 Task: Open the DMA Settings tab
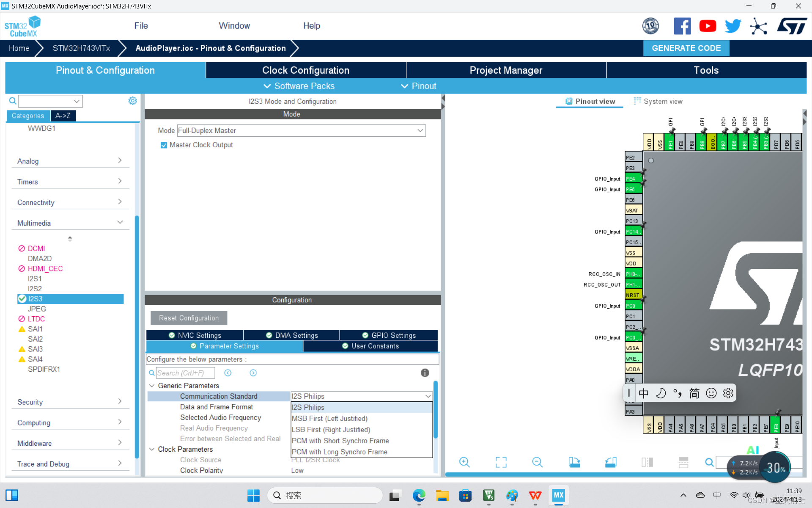click(x=291, y=335)
